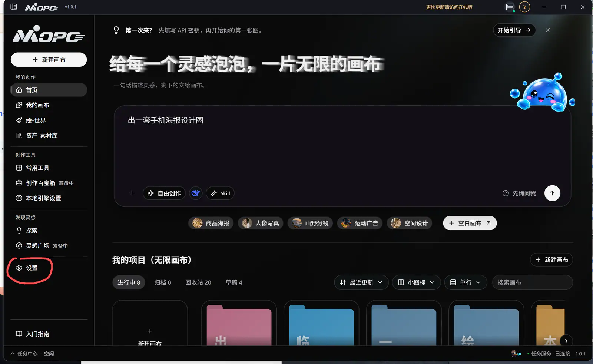The image size is (593, 364).
Task: Choose the 商品海报 preset chip
Action: (211, 223)
